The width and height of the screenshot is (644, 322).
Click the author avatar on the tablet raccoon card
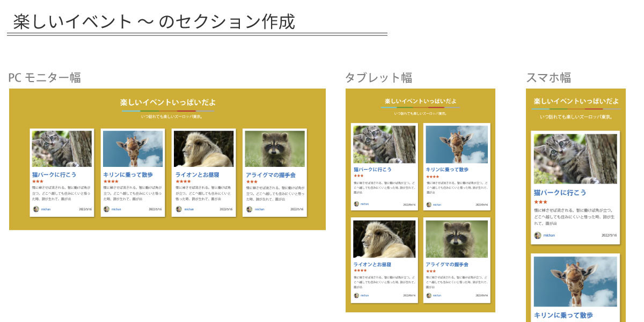(x=429, y=295)
